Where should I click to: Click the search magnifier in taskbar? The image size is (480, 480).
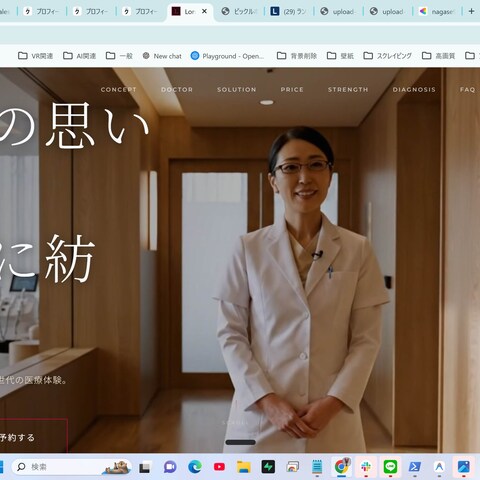pos(21,467)
